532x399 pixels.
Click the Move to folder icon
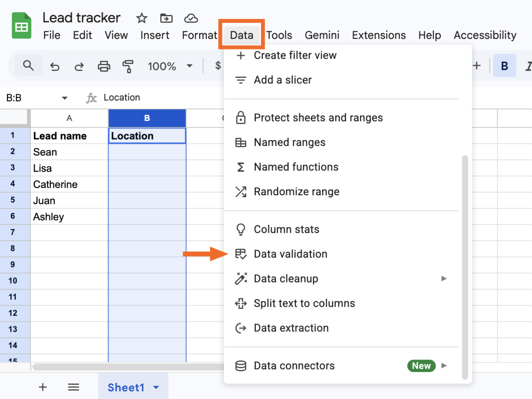166,18
